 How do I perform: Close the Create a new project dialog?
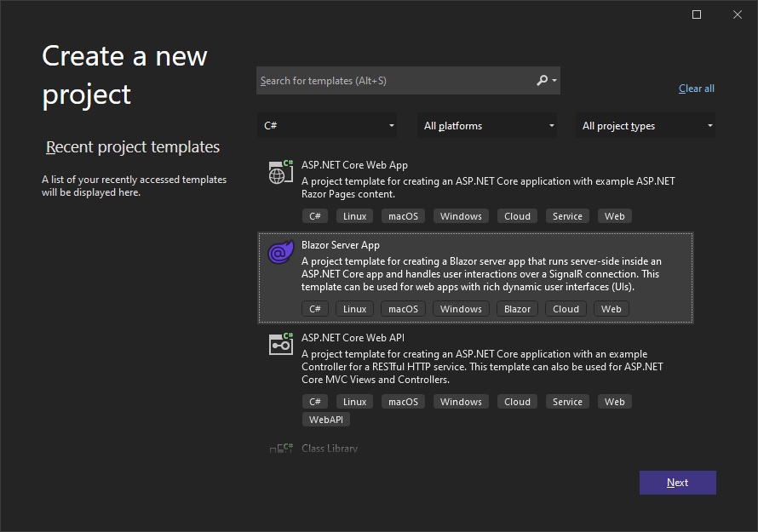click(738, 14)
